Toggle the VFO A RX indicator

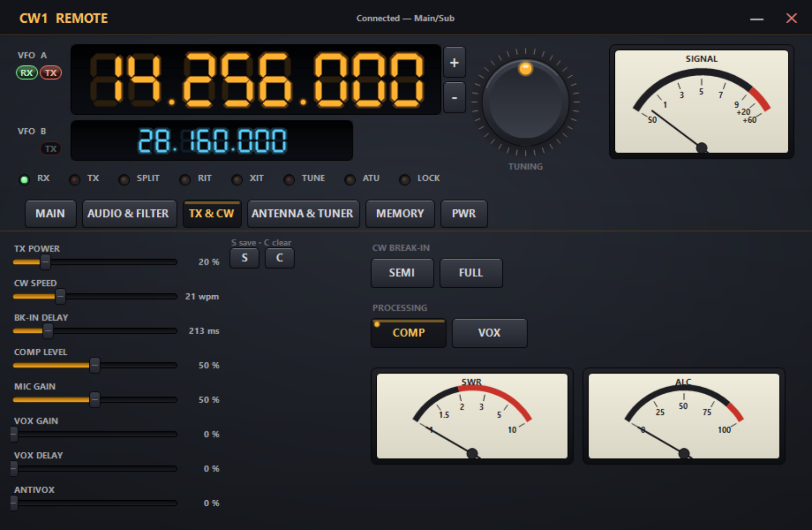click(27, 73)
